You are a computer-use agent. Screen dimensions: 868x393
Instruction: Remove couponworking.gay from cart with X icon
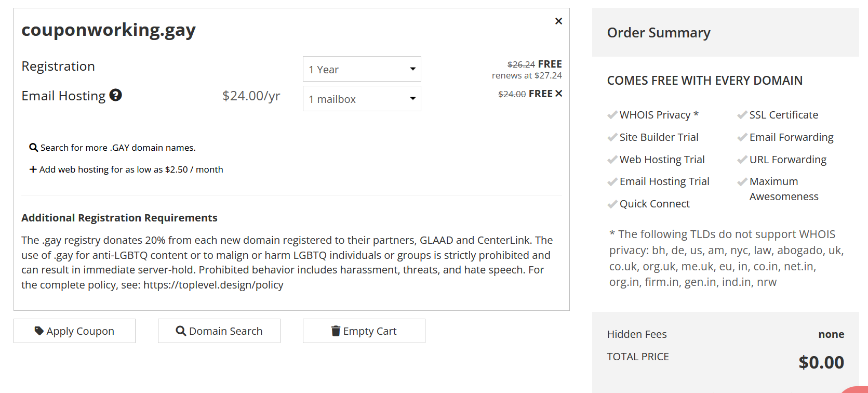(x=558, y=21)
